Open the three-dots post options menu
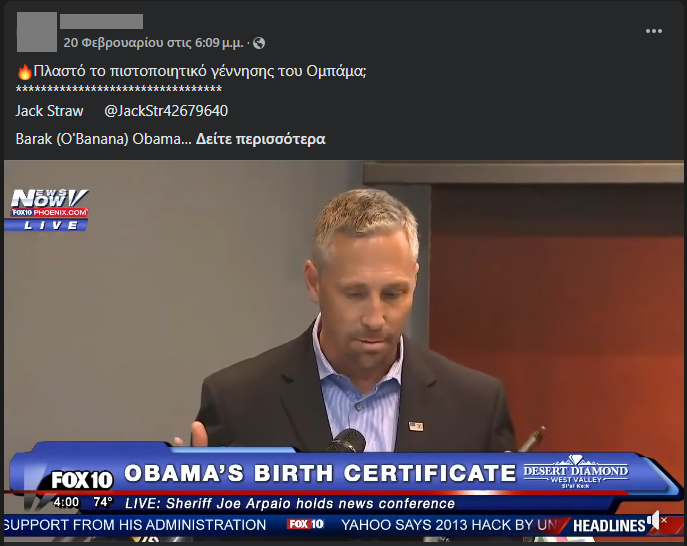This screenshot has width=687, height=546. (653, 31)
